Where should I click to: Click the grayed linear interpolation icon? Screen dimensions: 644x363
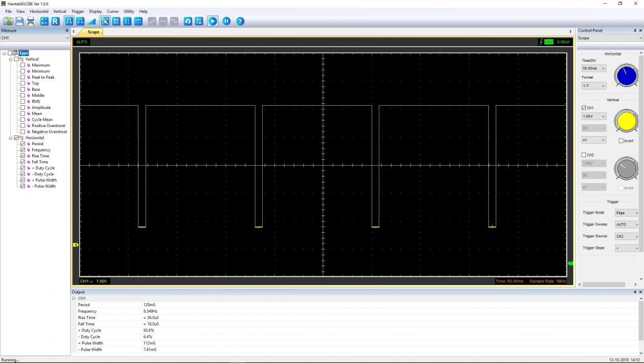tap(163, 21)
